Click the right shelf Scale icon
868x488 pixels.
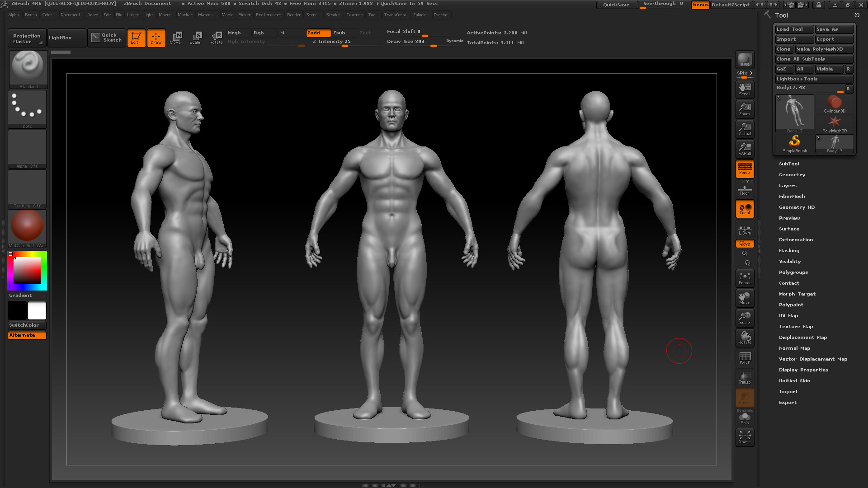pyautogui.click(x=745, y=318)
